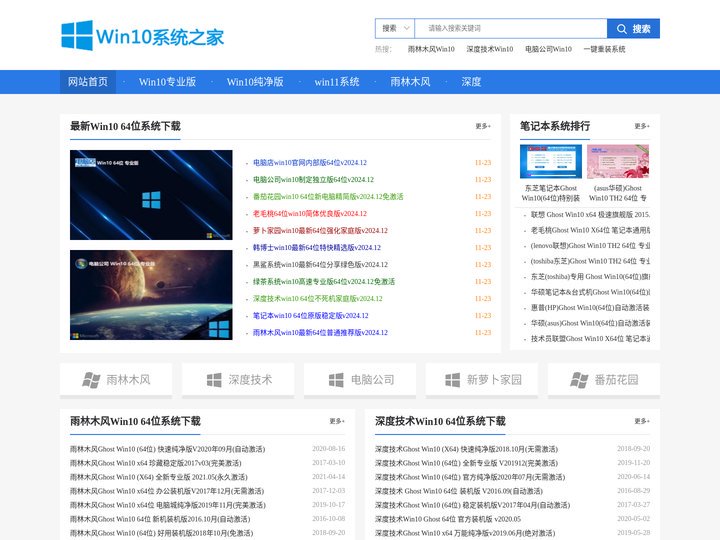720x540 pixels.
Task: Open the Win10纯净版 nav item
Action: (255, 82)
